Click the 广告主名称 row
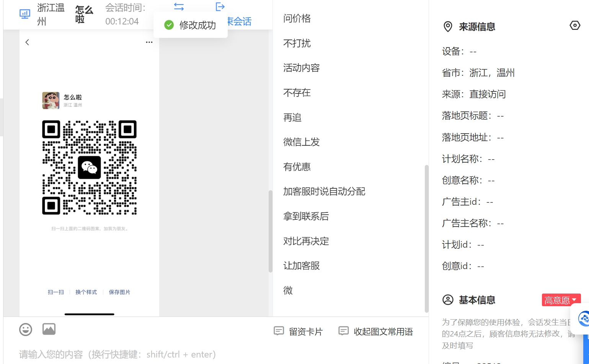Image resolution: width=589 pixels, height=364 pixels. click(x=473, y=223)
